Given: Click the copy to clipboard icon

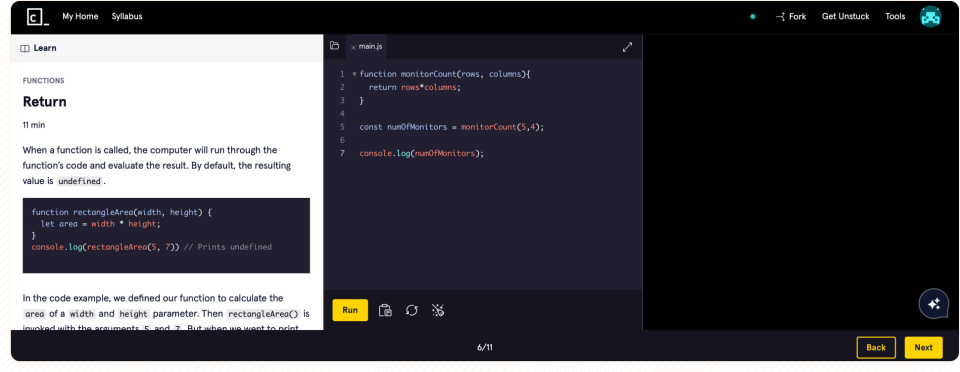Looking at the screenshot, I should (x=384, y=310).
